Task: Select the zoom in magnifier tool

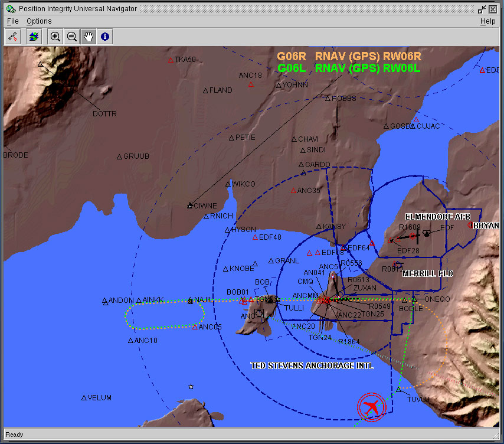Action: [x=55, y=37]
